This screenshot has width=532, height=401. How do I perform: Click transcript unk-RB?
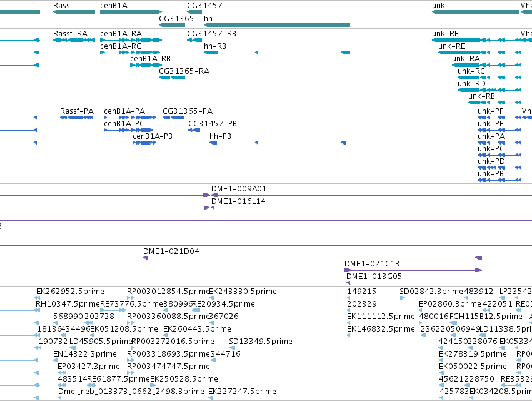494,102
